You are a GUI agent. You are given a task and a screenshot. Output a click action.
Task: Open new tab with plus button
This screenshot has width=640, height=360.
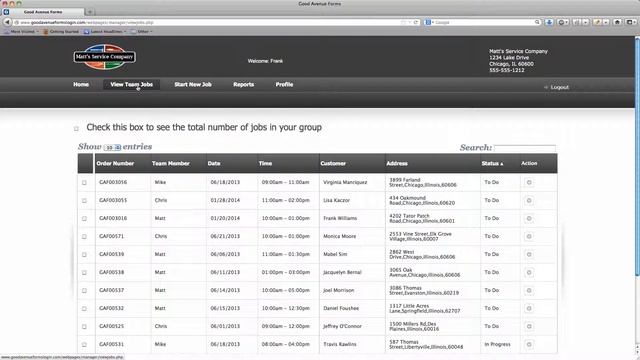tap(90, 12)
